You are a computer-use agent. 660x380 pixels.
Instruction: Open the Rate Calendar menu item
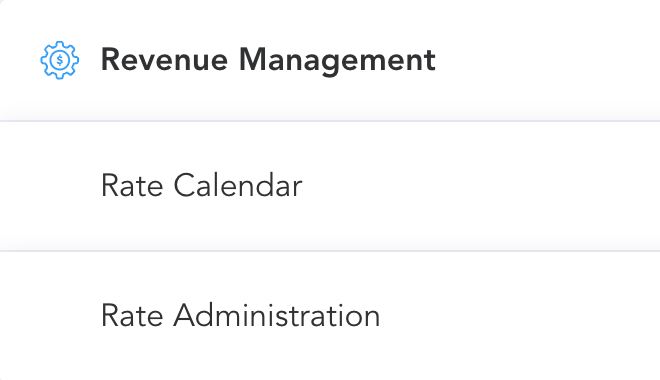point(330,186)
